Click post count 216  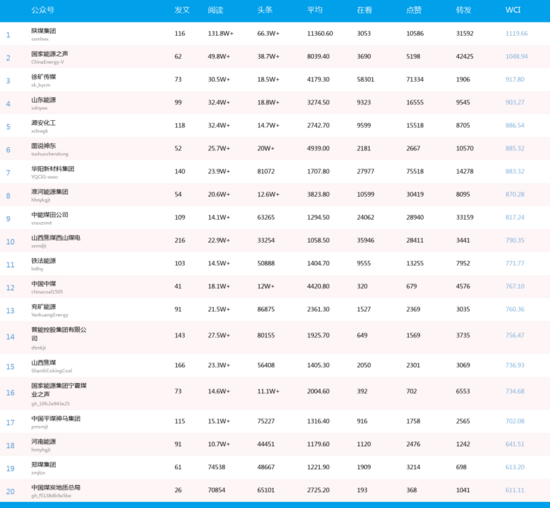(x=180, y=240)
